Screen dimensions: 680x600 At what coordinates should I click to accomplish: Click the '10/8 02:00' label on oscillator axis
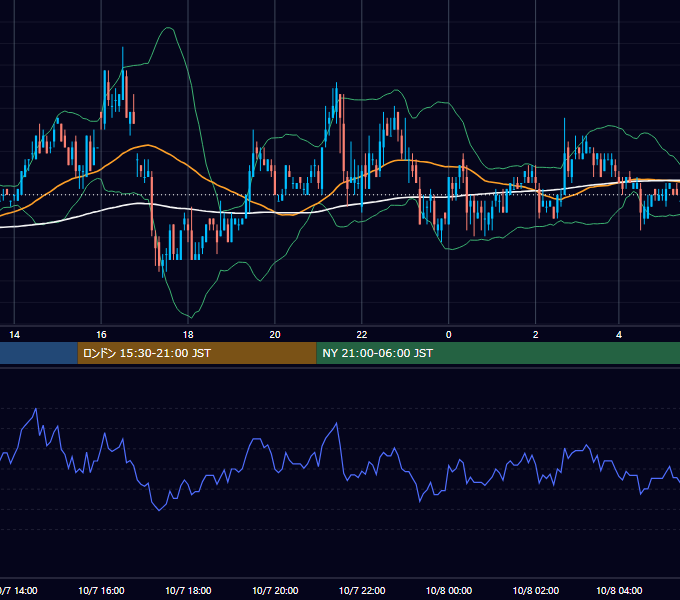click(x=536, y=590)
